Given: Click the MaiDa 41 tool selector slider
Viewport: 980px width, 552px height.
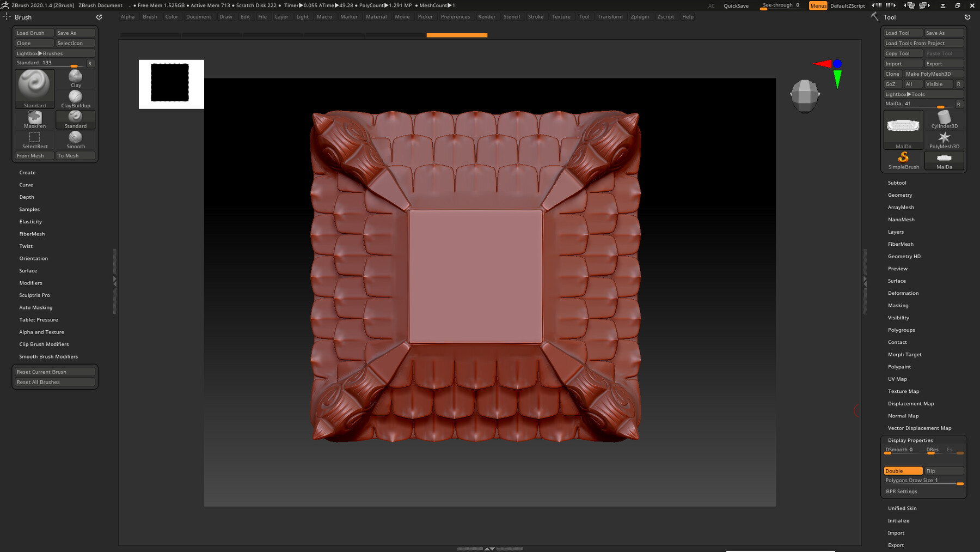Looking at the screenshot, I should pyautogui.click(x=919, y=104).
